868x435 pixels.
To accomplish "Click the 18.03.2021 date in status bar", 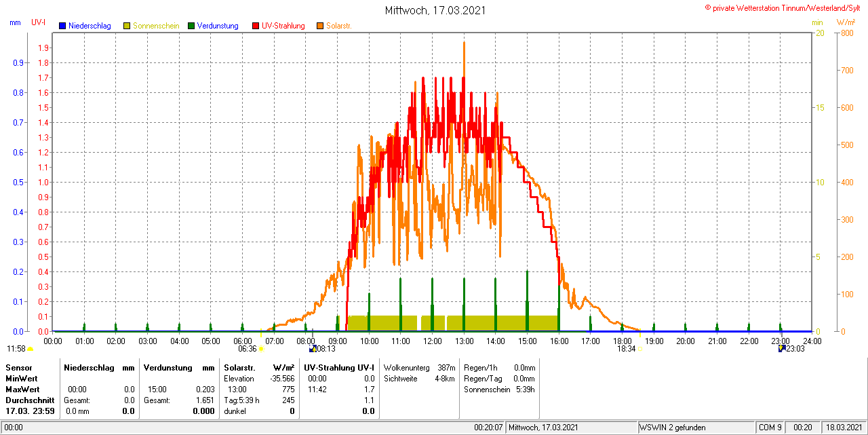I will click(844, 428).
